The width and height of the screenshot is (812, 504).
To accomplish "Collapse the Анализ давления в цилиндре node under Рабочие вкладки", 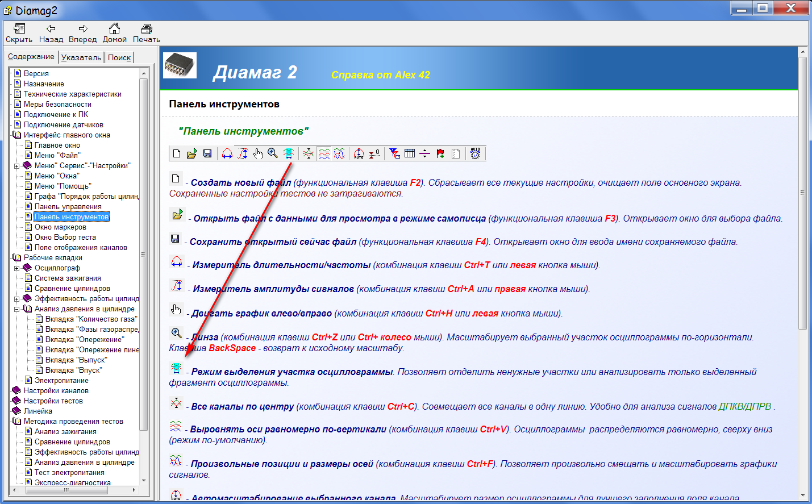I will (17, 309).
